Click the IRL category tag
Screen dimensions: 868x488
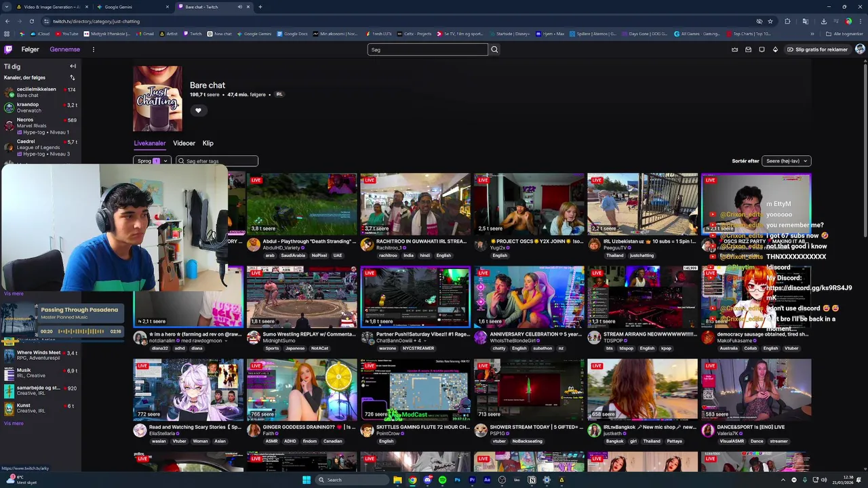point(279,94)
